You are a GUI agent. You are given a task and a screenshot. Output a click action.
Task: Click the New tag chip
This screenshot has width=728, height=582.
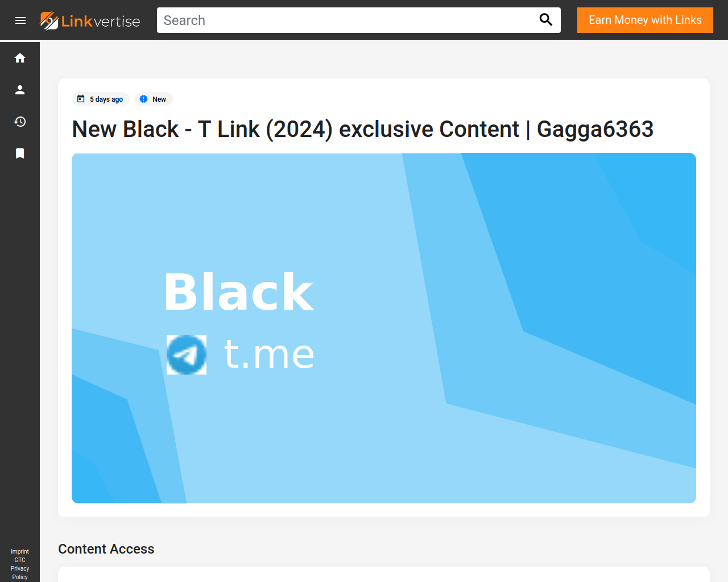[154, 99]
